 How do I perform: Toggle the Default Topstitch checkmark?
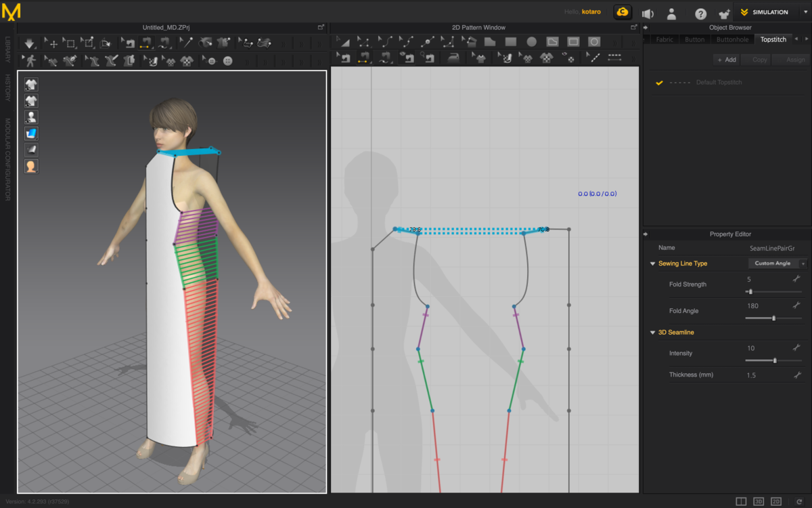(x=659, y=83)
